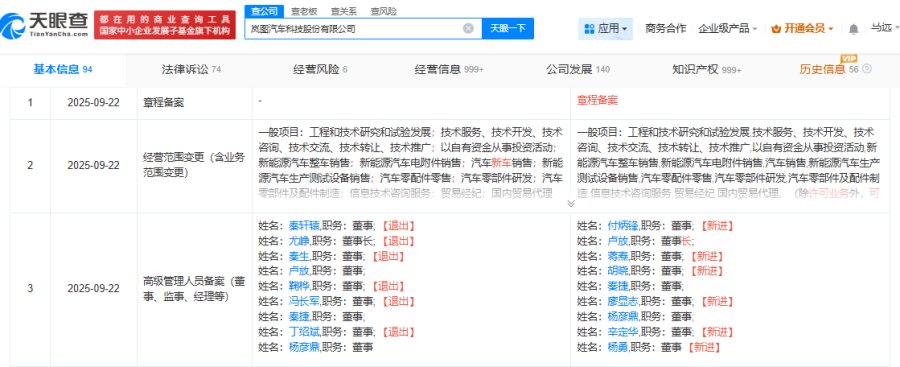Image resolution: width=900 pixels, height=367 pixels.
Task: Select the 查风险 search tab
Action: coord(383,11)
